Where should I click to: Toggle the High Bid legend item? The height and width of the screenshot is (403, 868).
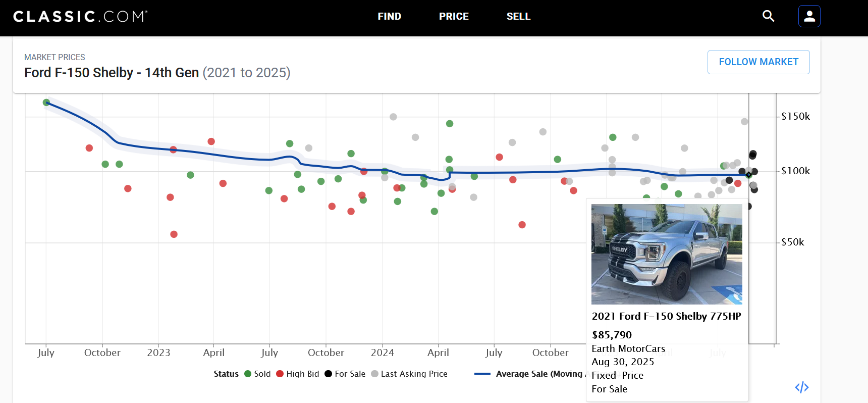tap(298, 374)
